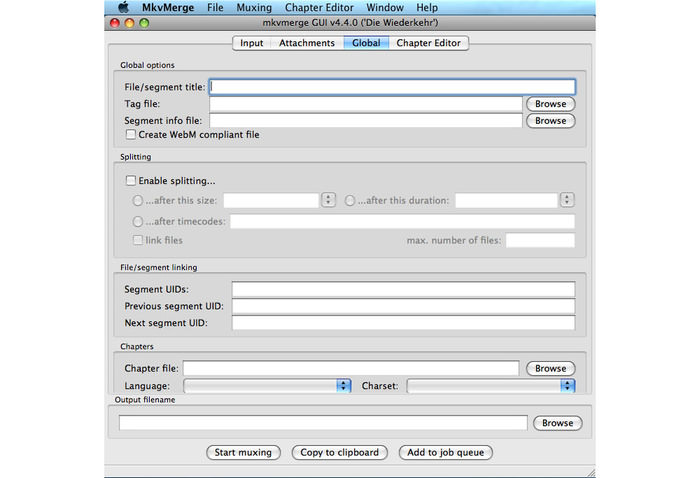The height and width of the screenshot is (478, 700).
Task: Browse for the Output filename
Action: pyautogui.click(x=558, y=423)
